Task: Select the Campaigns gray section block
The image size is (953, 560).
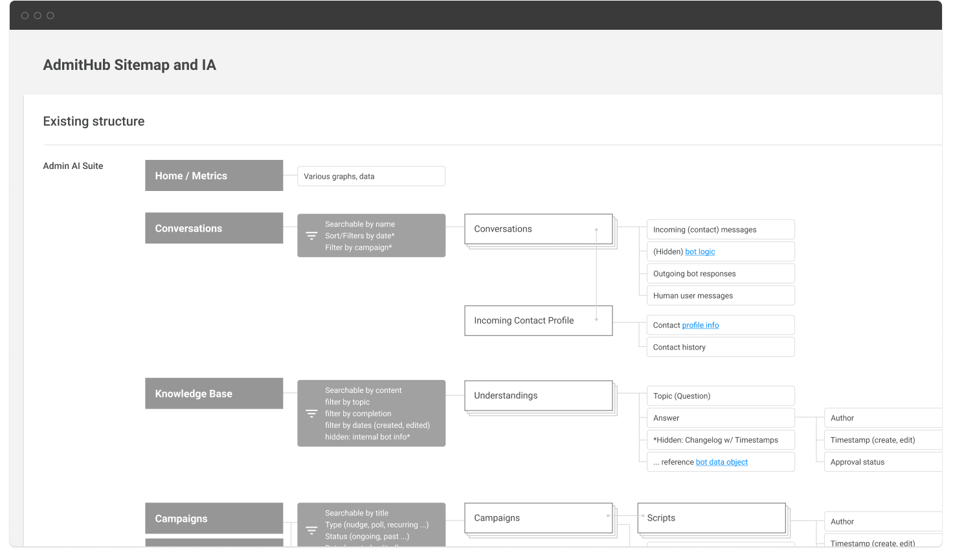Action: [214, 519]
